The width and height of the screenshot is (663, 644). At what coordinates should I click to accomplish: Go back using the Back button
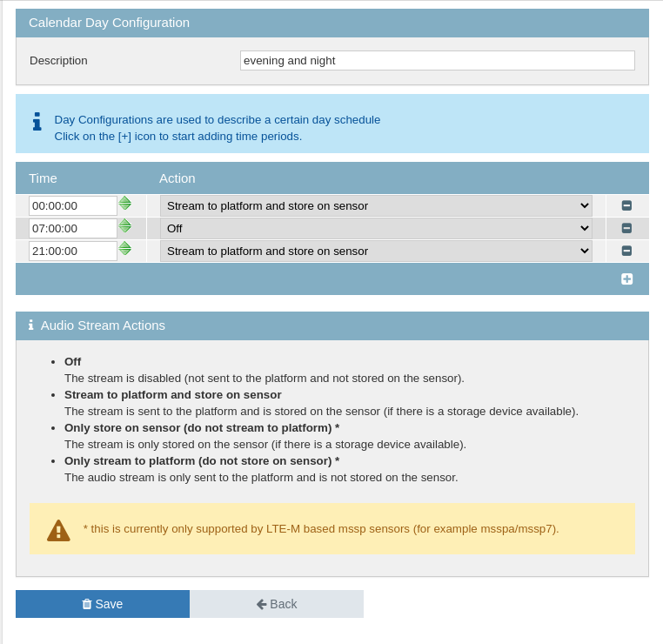[x=277, y=604]
